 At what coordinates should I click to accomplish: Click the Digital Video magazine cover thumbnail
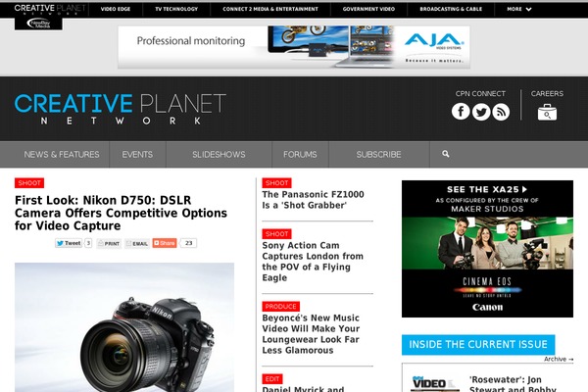click(434, 383)
